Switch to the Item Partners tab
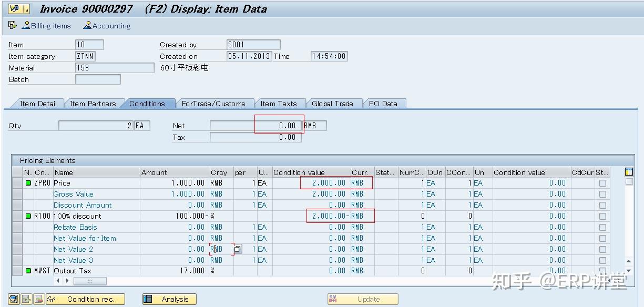The image size is (644, 307). click(x=94, y=104)
